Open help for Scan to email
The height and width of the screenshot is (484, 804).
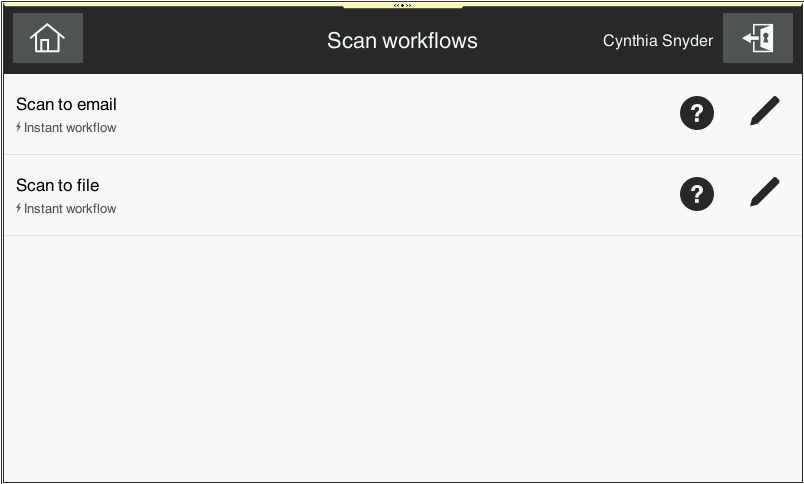tap(696, 113)
